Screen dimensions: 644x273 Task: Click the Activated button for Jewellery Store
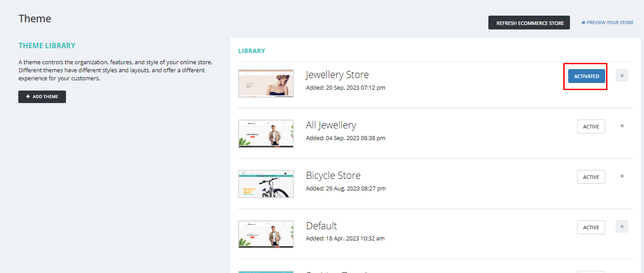tap(586, 76)
